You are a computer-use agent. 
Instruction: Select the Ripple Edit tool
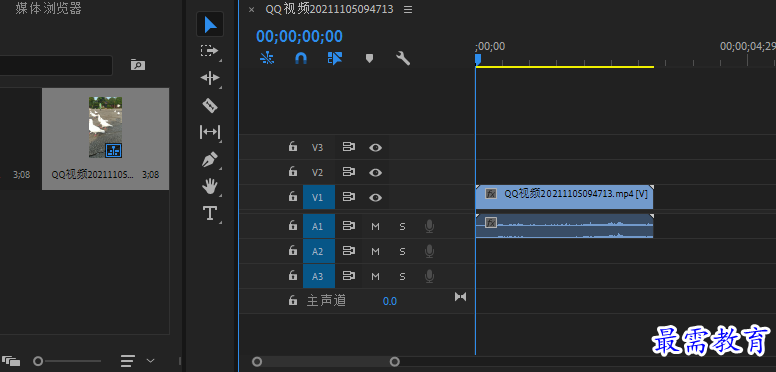[x=210, y=78]
